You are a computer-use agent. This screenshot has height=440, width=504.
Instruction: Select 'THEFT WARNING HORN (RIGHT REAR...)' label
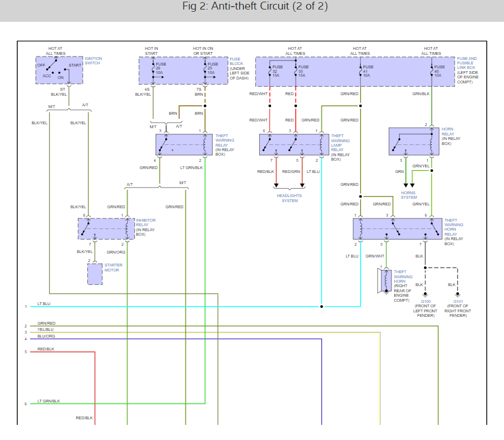403,285
